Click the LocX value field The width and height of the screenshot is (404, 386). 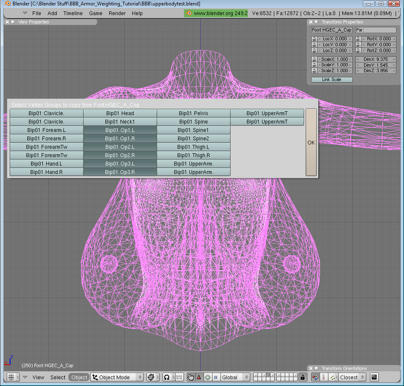[334, 39]
